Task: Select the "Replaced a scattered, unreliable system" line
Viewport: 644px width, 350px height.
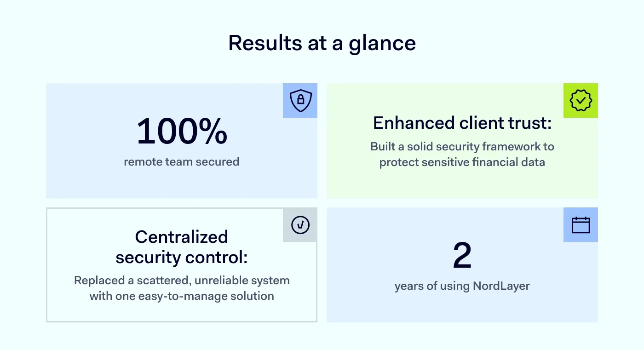Action: (182, 281)
